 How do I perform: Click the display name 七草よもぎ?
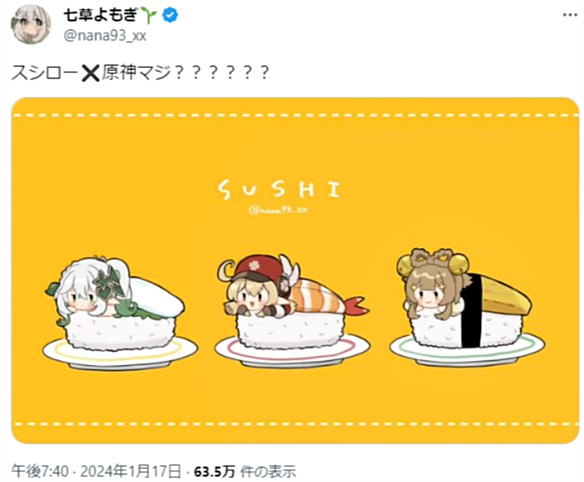coord(101,16)
